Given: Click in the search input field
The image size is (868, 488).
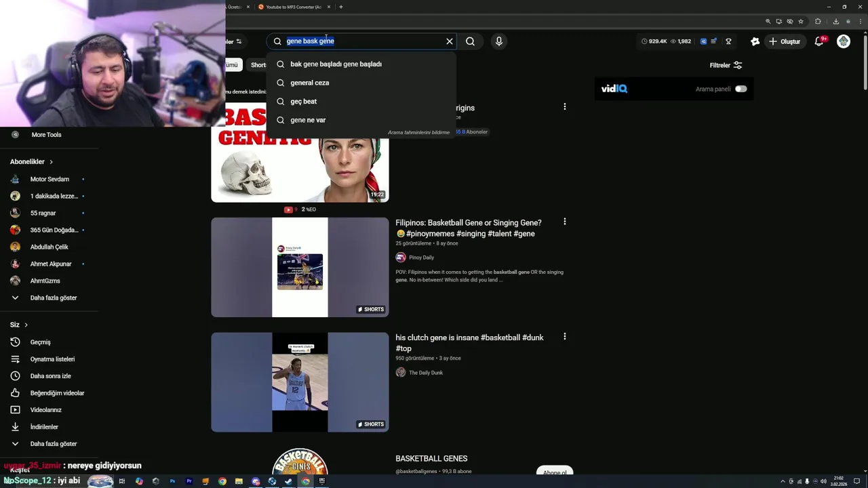Looking at the screenshot, I should tap(363, 41).
